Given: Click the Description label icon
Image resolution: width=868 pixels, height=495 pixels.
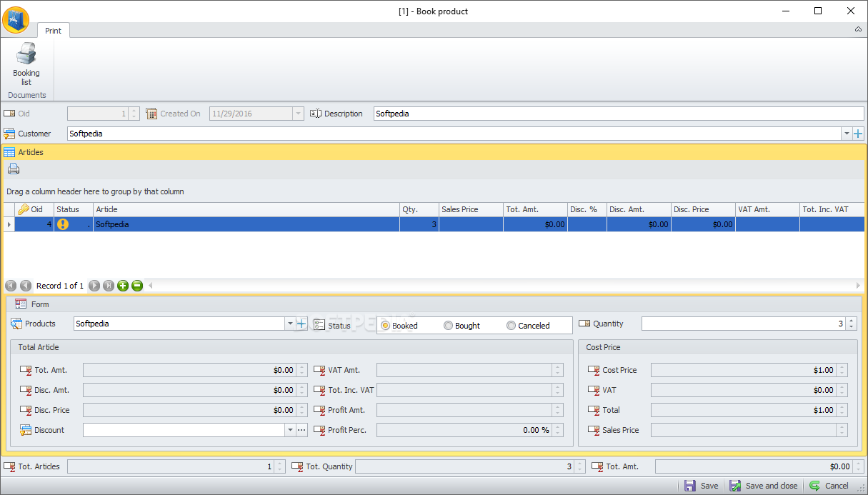Looking at the screenshot, I should [x=316, y=114].
